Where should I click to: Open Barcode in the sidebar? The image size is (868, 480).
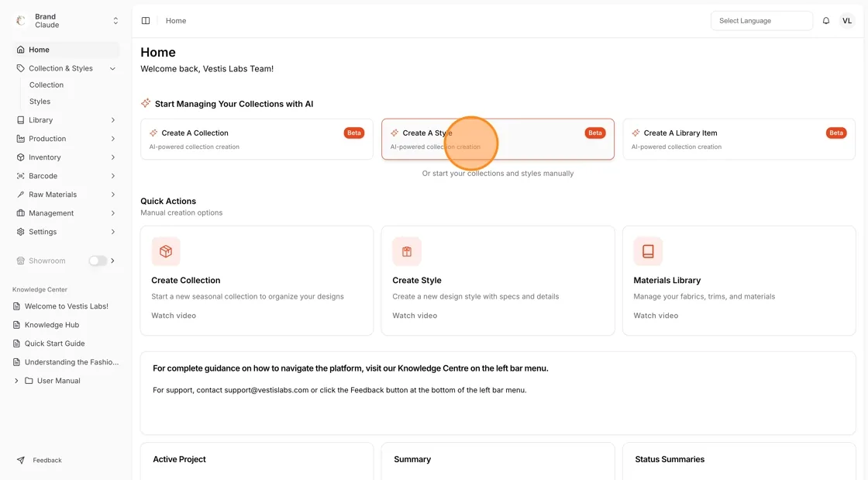(x=66, y=176)
